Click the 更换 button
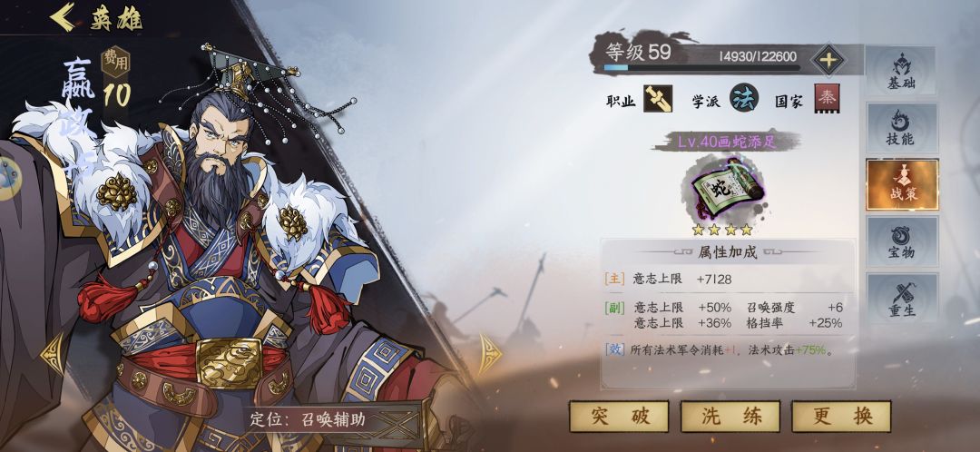This screenshot has width=980, height=452. coord(841,417)
